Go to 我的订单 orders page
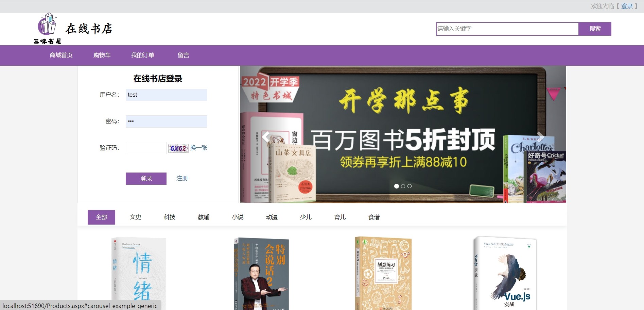 click(143, 55)
